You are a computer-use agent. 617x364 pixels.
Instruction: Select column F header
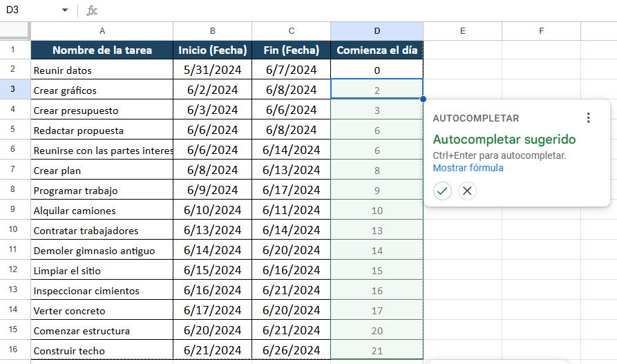(x=542, y=31)
